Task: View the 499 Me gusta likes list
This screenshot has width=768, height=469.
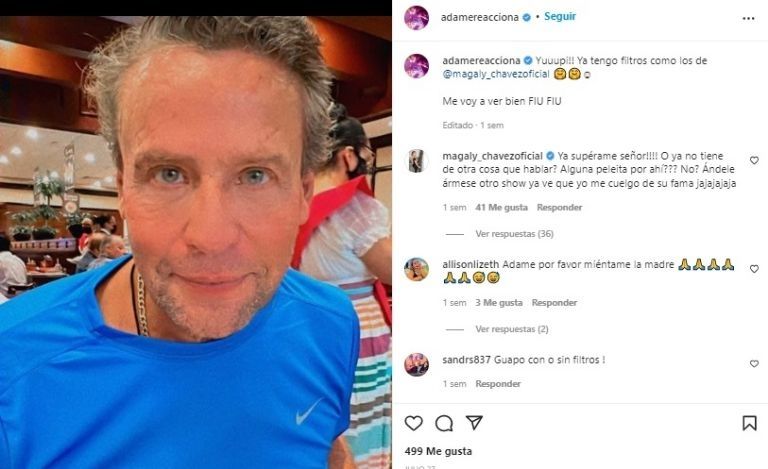Action: pos(438,451)
